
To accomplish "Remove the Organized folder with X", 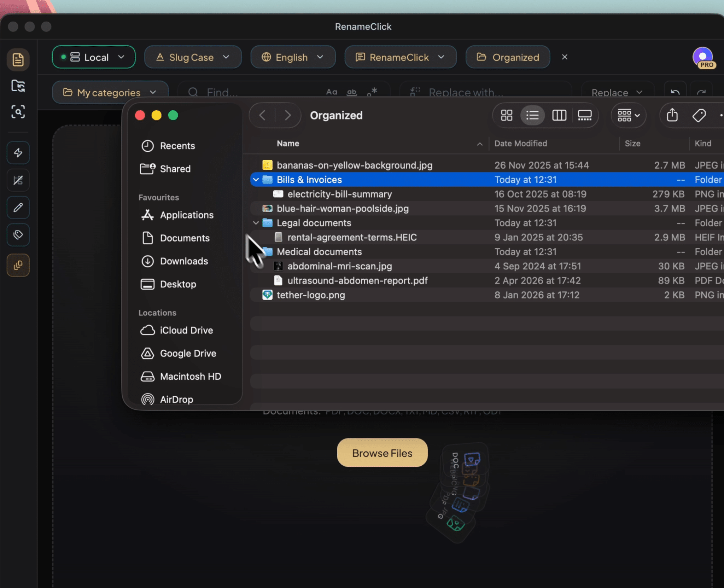I will pyautogui.click(x=565, y=57).
